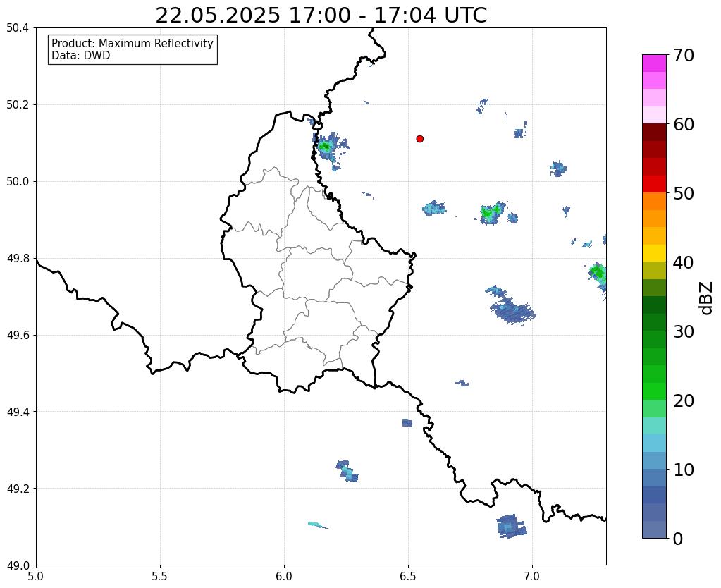This screenshot has height=588, width=721.
Task: Pick the magenta swatch at top of colorbar
Action: click(x=654, y=63)
